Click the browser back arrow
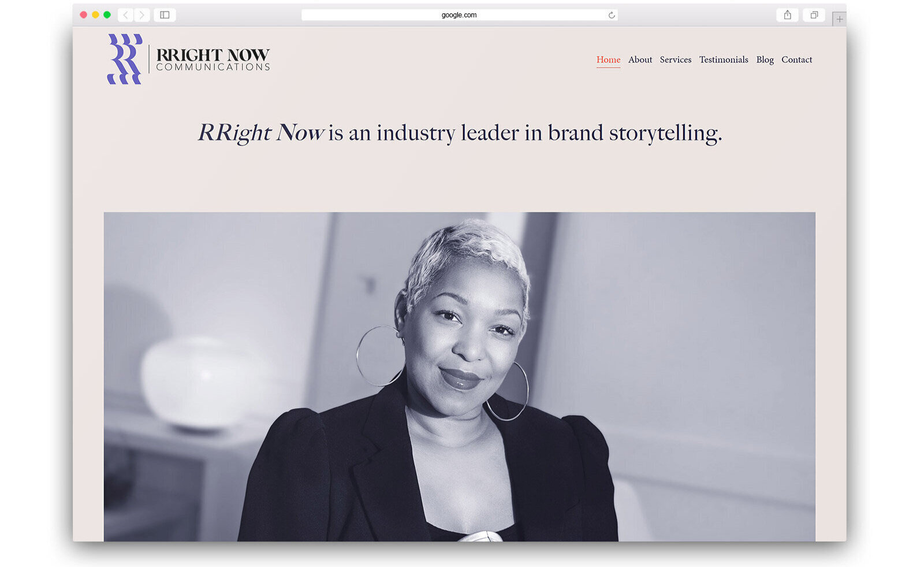 [x=126, y=15]
